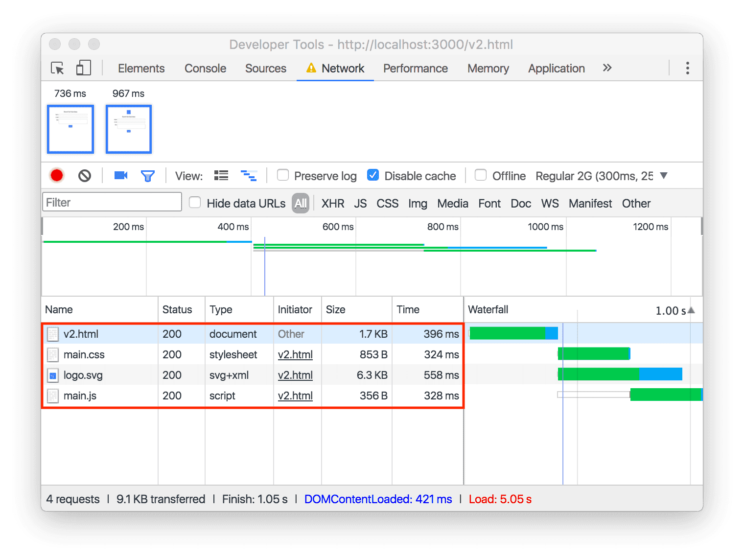Select the 736 ms filmstrip screenshot thumbnail
This screenshot has height=560, width=744.
pos(70,129)
